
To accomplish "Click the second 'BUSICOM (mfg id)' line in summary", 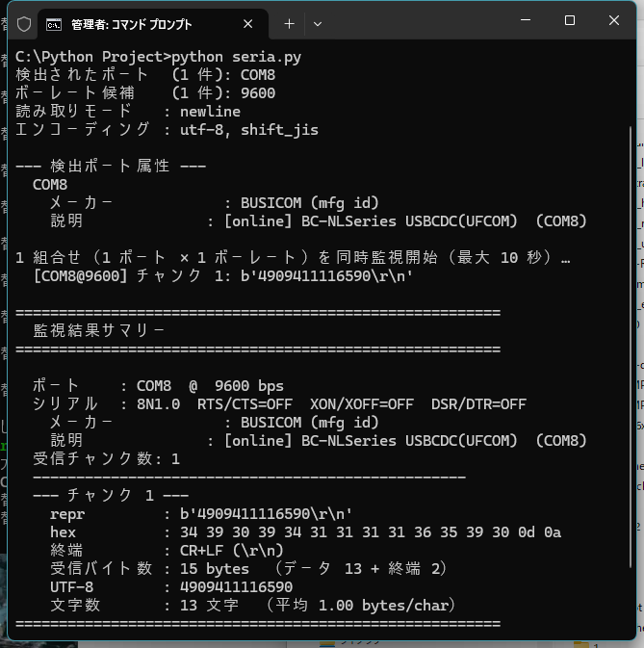I will (x=215, y=423).
